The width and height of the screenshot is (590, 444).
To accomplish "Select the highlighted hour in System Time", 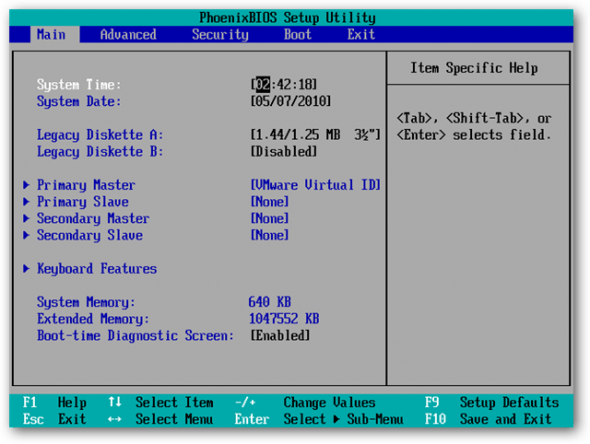I will [263, 84].
